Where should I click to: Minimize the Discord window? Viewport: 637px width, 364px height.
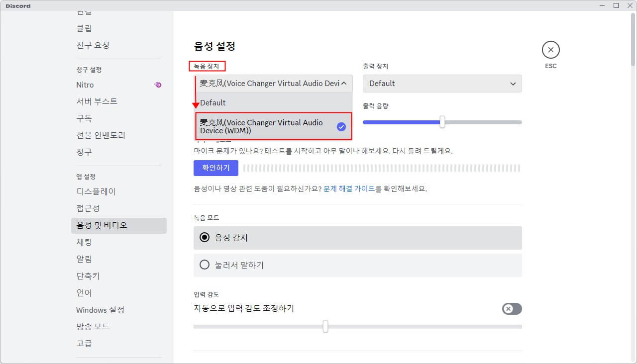[602, 5]
